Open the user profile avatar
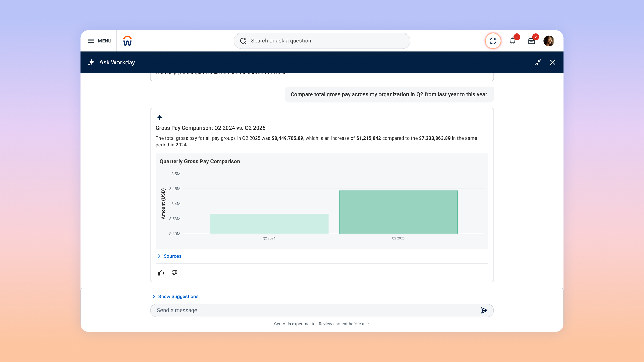The height and width of the screenshot is (362, 644). [x=548, y=41]
